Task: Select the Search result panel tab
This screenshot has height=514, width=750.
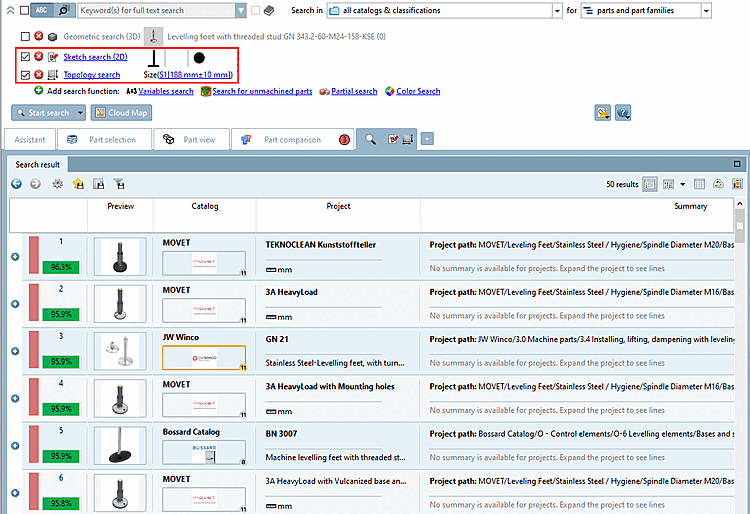Action: pos(38,164)
